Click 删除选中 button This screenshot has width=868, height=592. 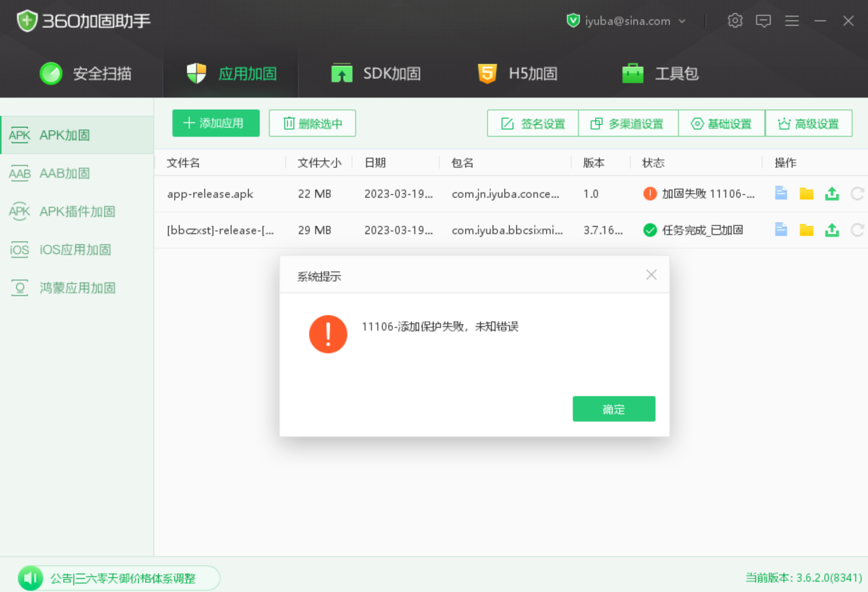312,123
